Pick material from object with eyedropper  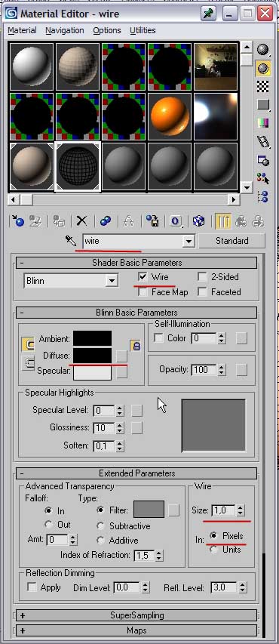click(x=71, y=241)
